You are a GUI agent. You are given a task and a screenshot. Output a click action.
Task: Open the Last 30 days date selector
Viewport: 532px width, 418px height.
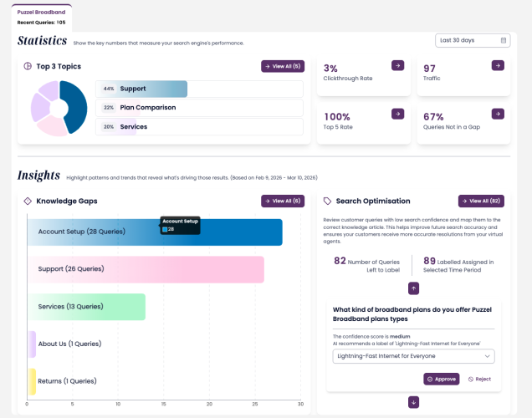click(472, 40)
